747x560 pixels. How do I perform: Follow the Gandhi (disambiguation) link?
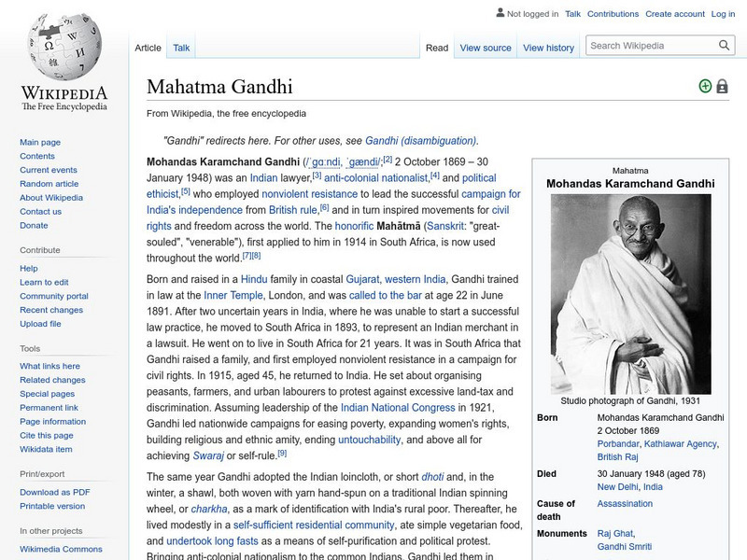click(421, 141)
